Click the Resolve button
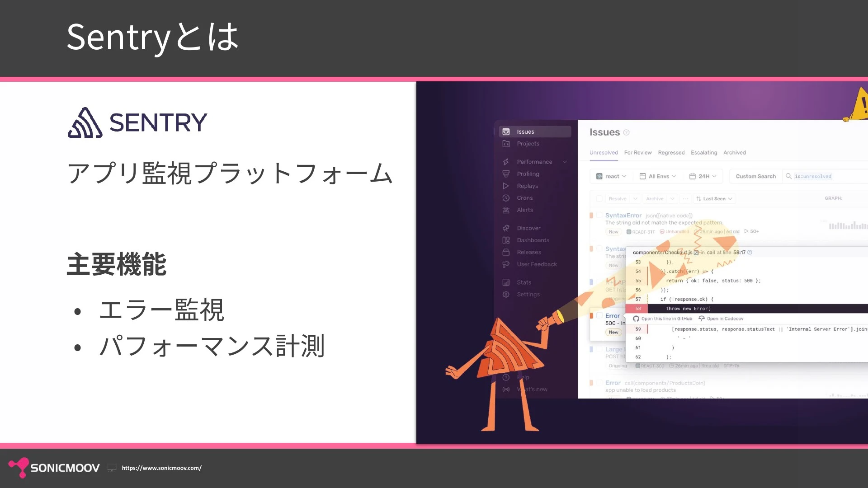The height and width of the screenshot is (488, 868). pos(617,199)
